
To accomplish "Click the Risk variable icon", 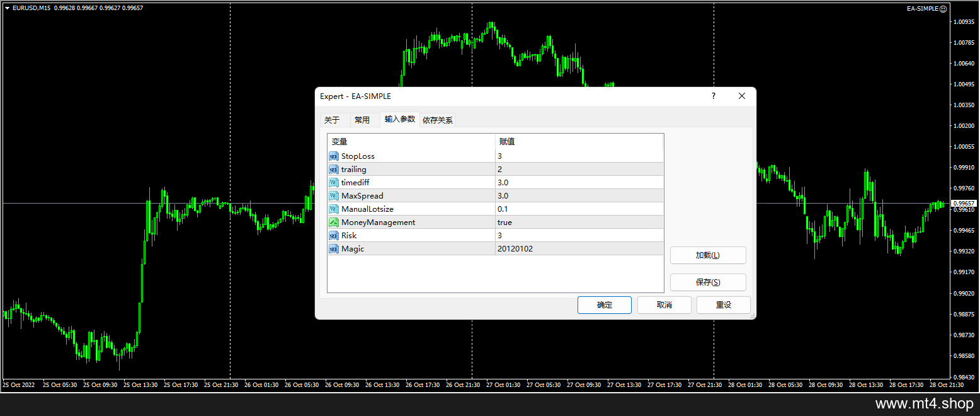I will [333, 235].
